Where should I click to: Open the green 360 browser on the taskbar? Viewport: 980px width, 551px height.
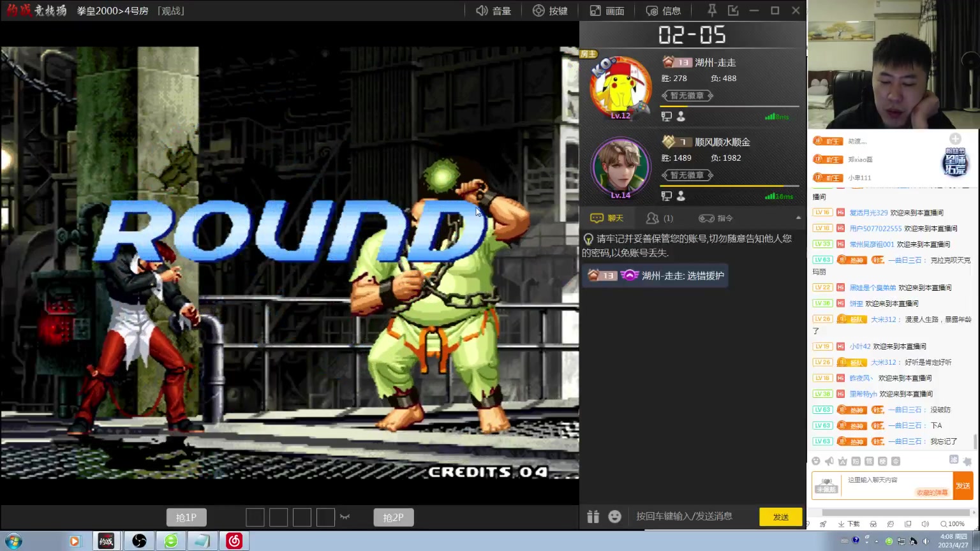pos(171,541)
